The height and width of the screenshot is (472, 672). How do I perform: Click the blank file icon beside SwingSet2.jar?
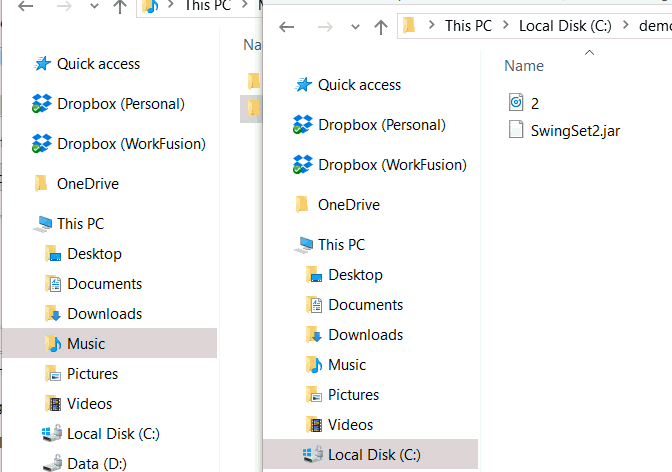tap(516, 129)
